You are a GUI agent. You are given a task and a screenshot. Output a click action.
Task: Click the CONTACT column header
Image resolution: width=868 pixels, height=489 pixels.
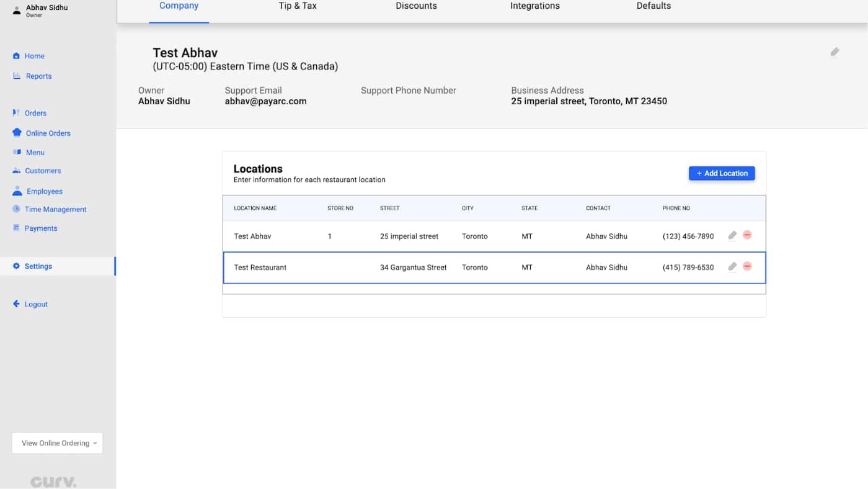(598, 208)
